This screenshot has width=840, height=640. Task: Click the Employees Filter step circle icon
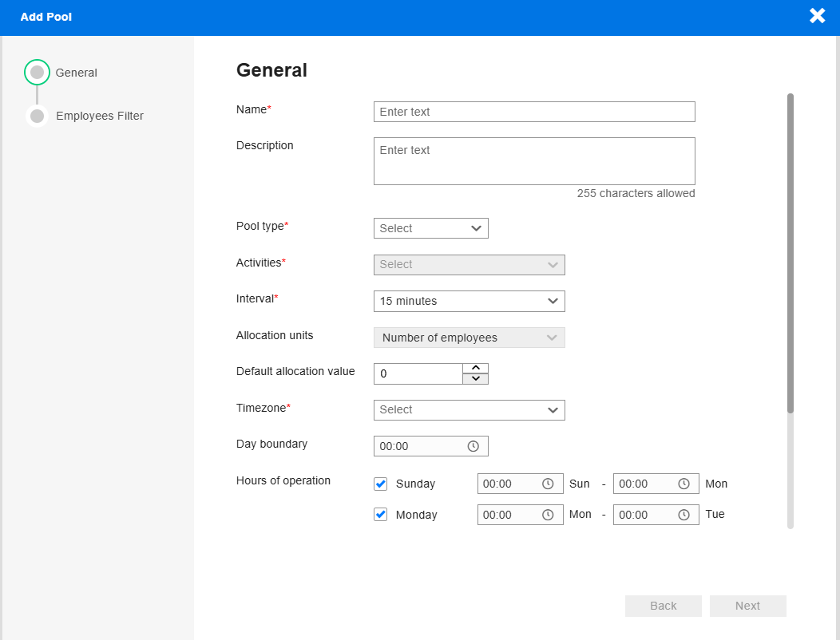click(x=37, y=116)
